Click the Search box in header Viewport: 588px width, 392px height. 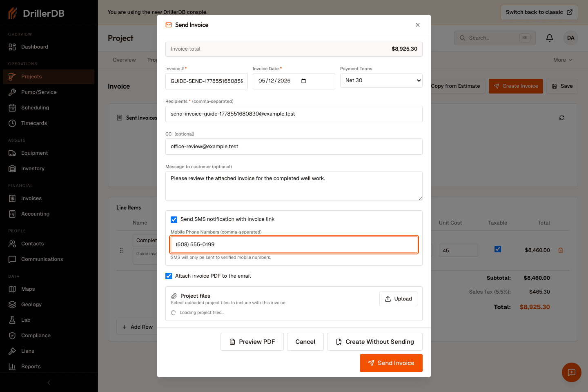(x=494, y=38)
